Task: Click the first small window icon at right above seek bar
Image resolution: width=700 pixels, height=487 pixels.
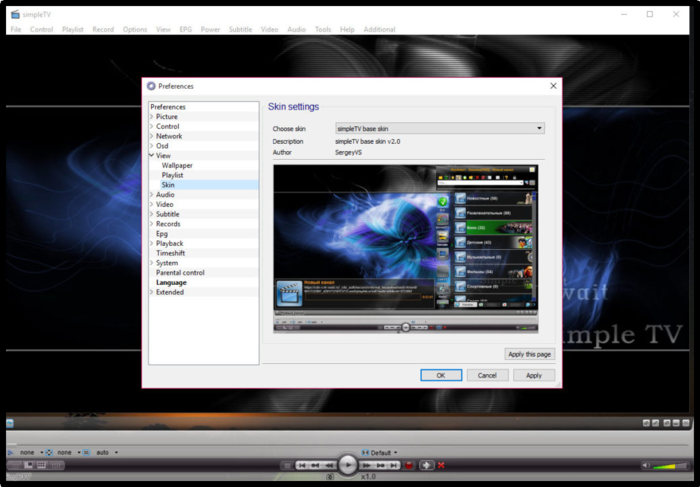Action: [x=646, y=423]
